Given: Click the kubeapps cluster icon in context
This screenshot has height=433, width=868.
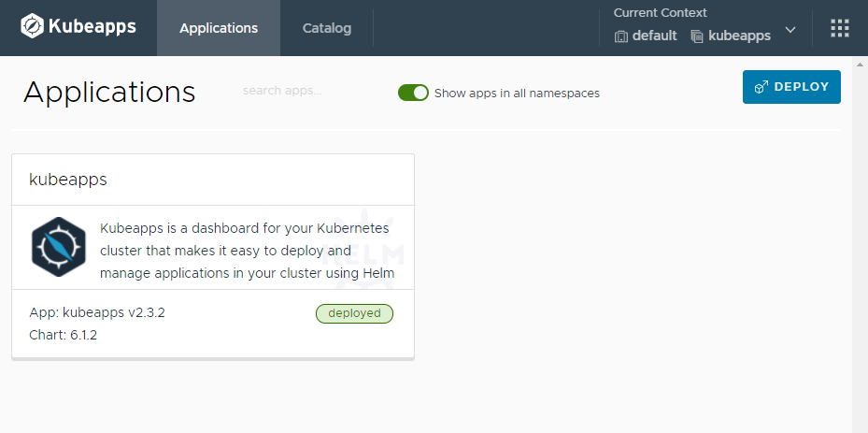Looking at the screenshot, I should point(697,36).
